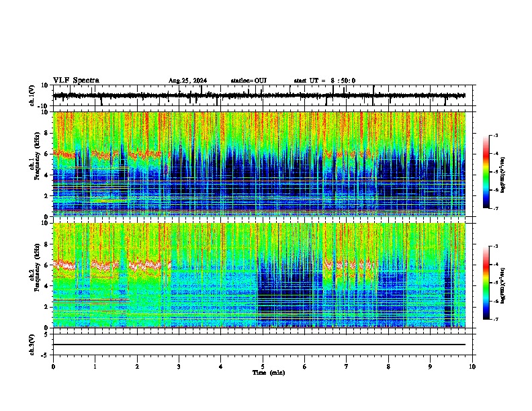
Task: Click the '1' tick on the Time axis
Action: tap(95, 367)
